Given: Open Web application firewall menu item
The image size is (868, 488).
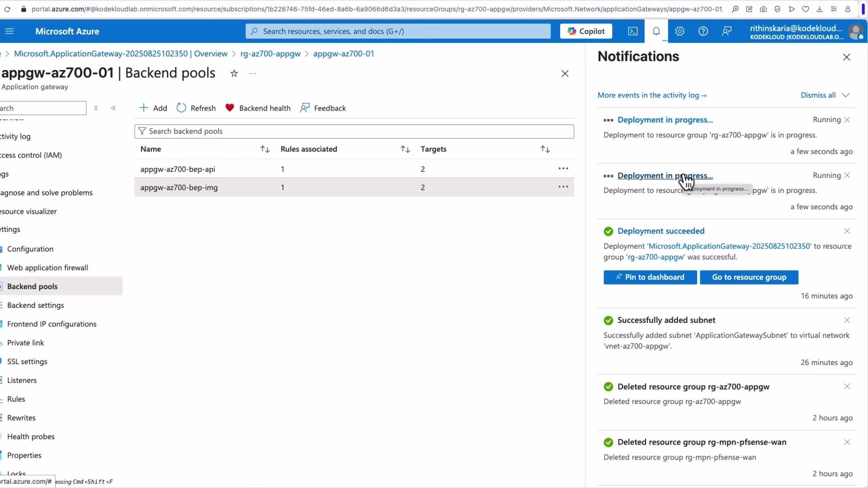Looking at the screenshot, I should point(47,267).
